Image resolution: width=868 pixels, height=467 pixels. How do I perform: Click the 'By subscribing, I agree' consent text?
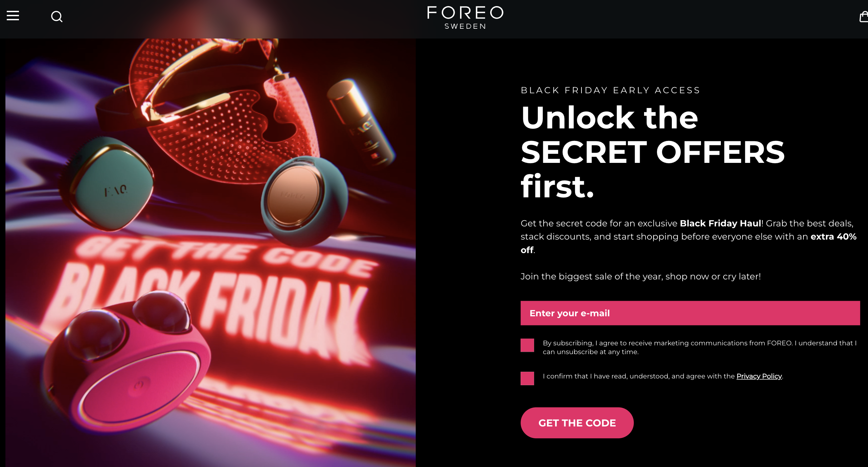coord(700,347)
